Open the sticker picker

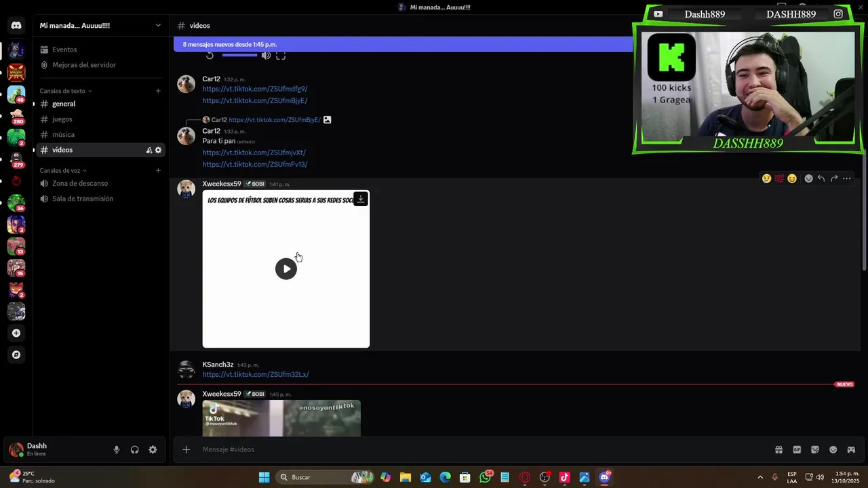click(x=815, y=449)
